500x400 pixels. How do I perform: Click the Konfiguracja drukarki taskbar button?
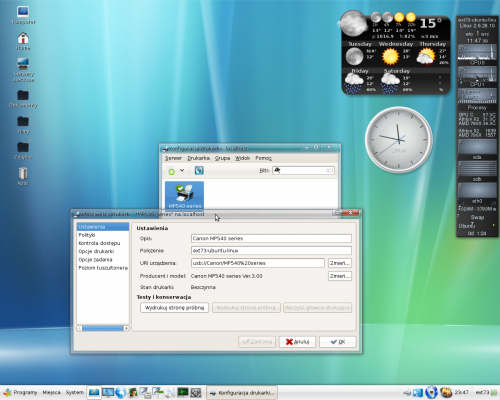point(242,392)
